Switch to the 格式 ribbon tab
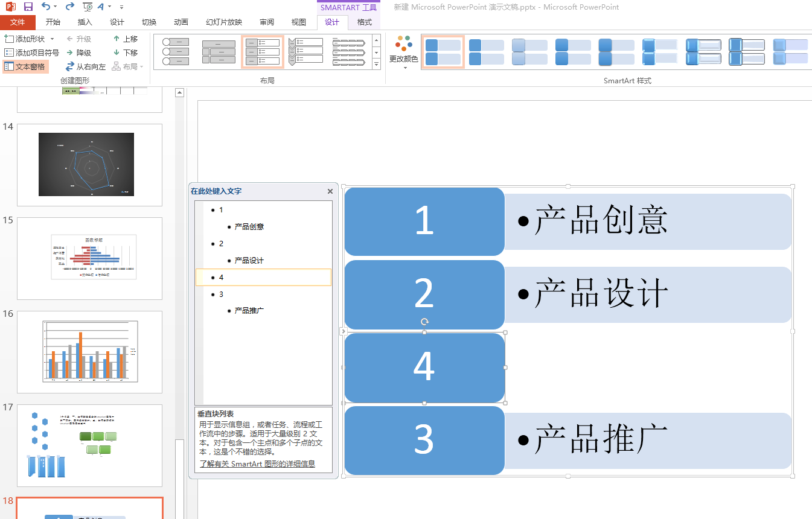The width and height of the screenshot is (812, 519). pos(363,22)
